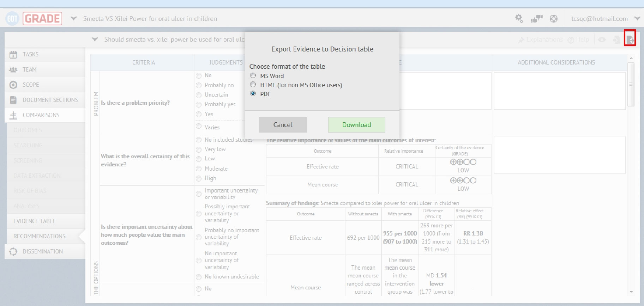Screen dimensions: 644x306
Task: Open DISSEMINATION section
Action: point(45,251)
